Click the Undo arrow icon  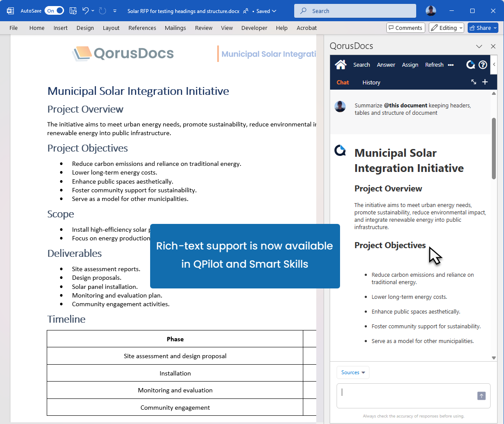(x=85, y=11)
